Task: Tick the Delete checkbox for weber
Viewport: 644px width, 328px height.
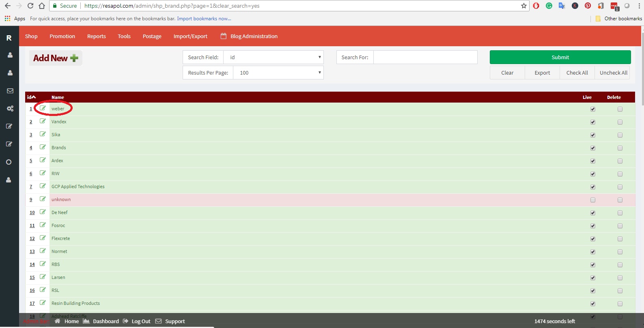Action: point(620,109)
